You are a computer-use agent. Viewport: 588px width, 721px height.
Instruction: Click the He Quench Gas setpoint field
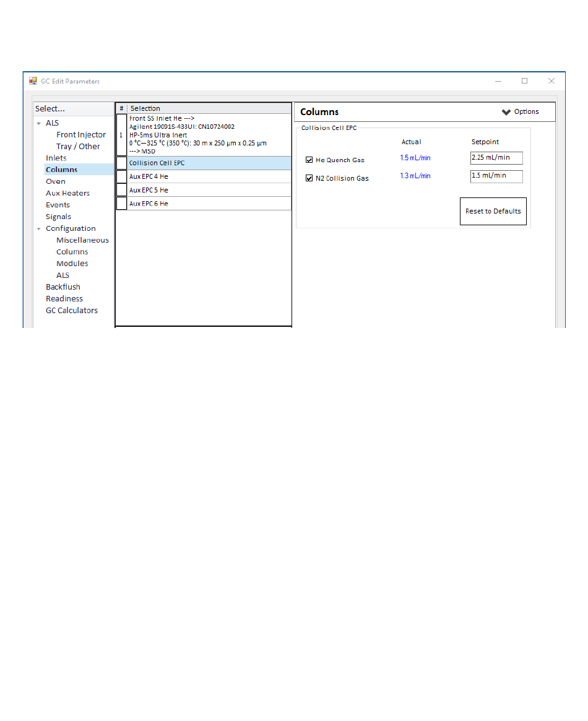pyautogui.click(x=496, y=158)
